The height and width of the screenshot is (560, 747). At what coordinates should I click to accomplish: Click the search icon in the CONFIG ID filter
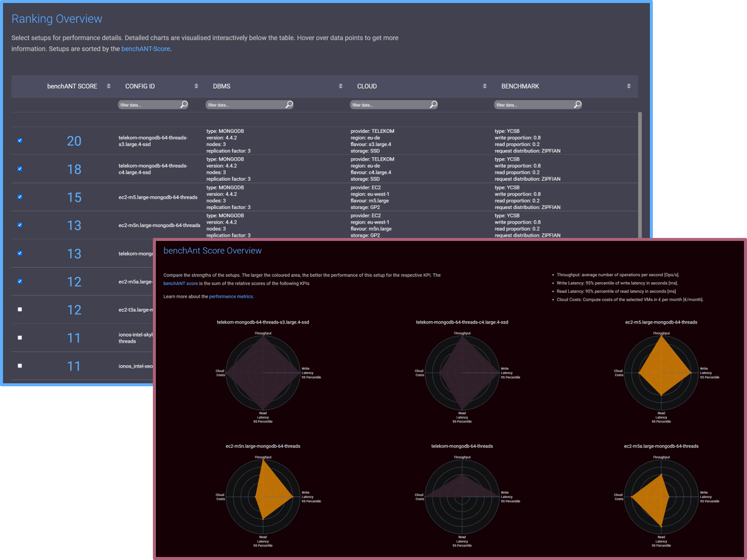pos(184,104)
